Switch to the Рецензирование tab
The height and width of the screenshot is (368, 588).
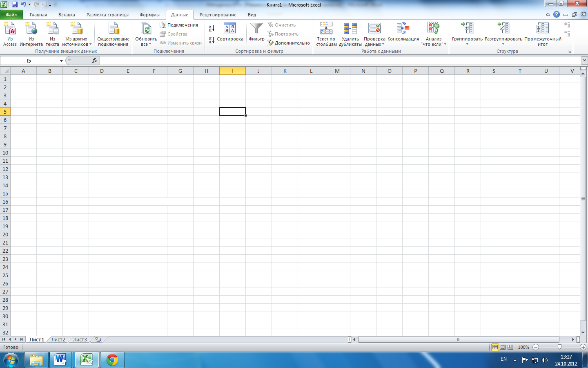click(218, 15)
